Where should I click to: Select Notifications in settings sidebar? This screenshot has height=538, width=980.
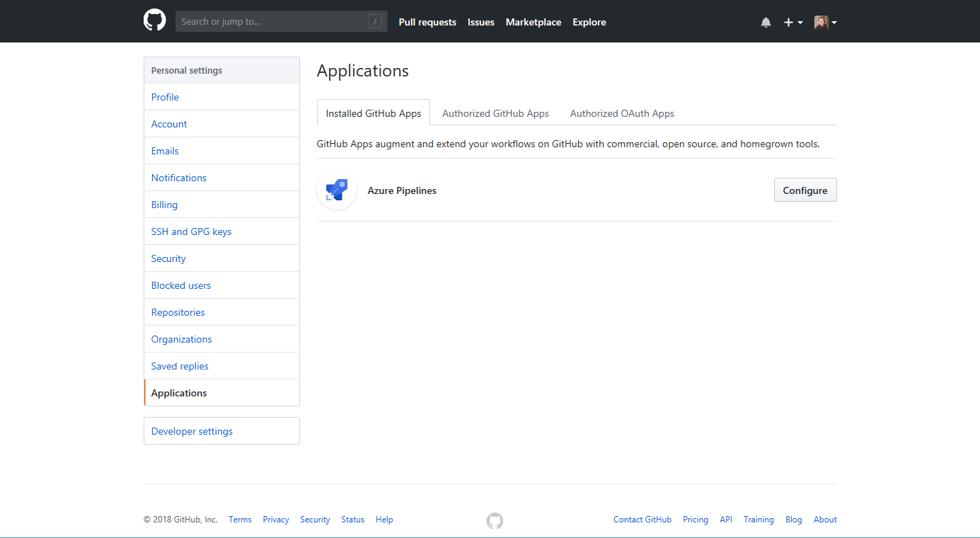click(x=179, y=178)
